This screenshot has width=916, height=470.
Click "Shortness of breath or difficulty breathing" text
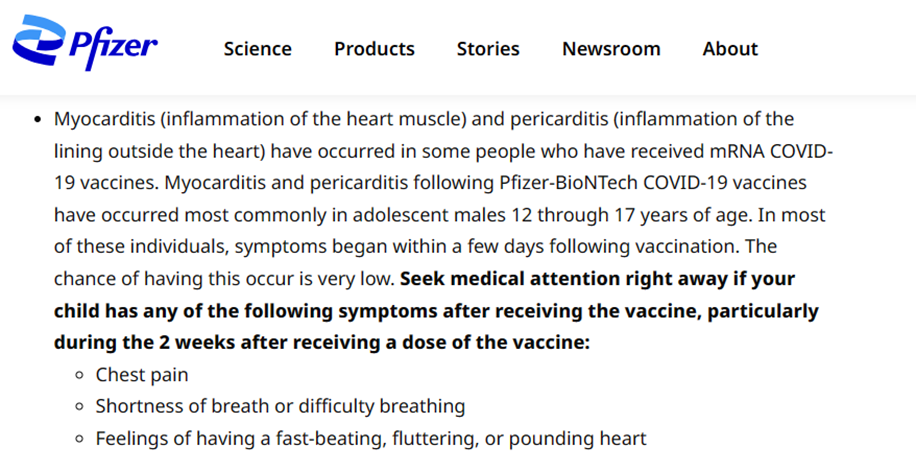click(280, 406)
